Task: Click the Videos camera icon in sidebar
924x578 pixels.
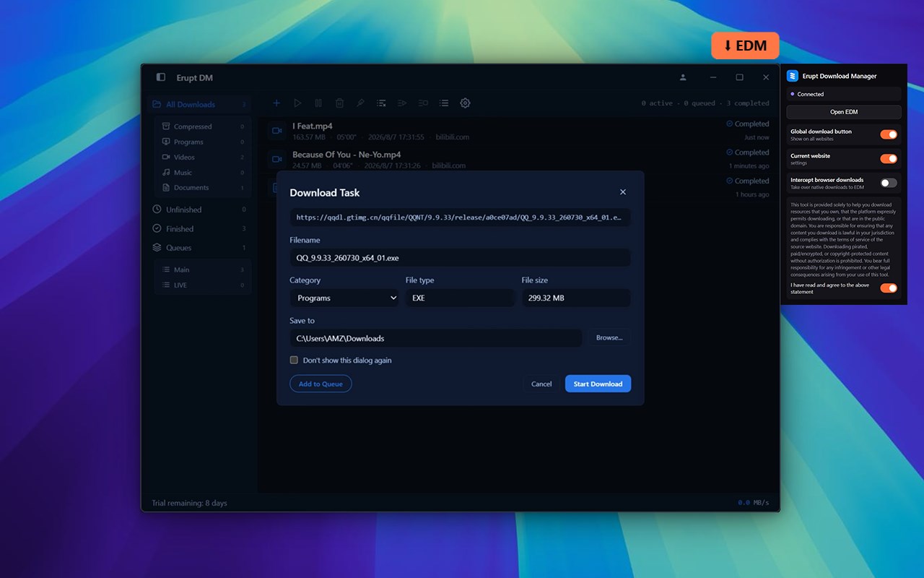Action: pyautogui.click(x=166, y=157)
